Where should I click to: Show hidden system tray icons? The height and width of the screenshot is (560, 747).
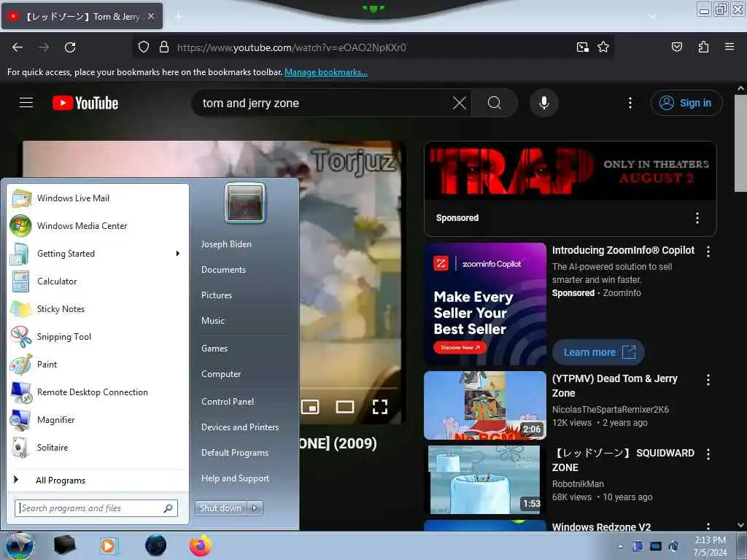click(620, 546)
